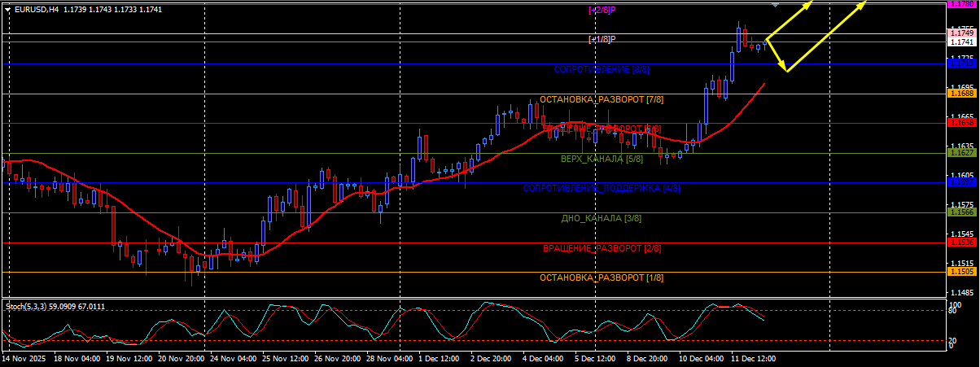Click the 1.1749 pink price tag

pos(961,33)
